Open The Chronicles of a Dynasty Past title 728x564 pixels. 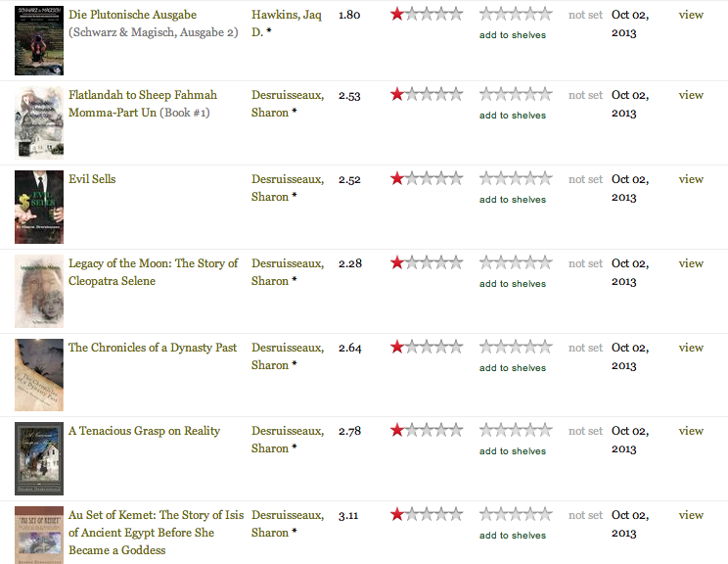coord(153,348)
